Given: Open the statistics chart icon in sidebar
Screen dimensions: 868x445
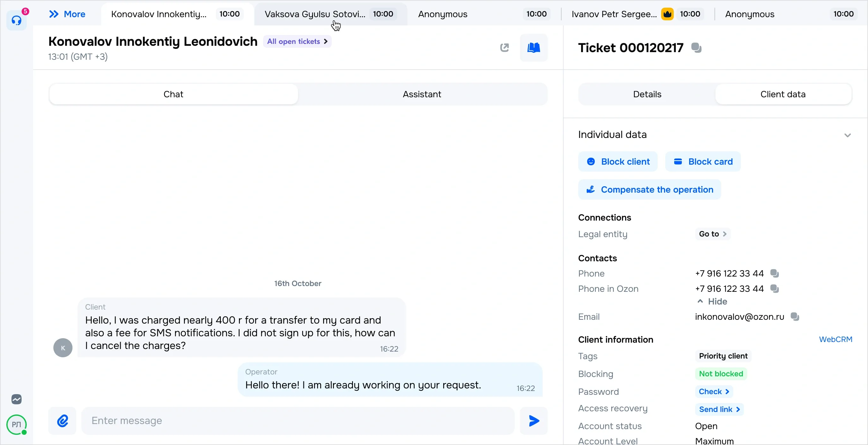Looking at the screenshot, I should click(x=17, y=399).
